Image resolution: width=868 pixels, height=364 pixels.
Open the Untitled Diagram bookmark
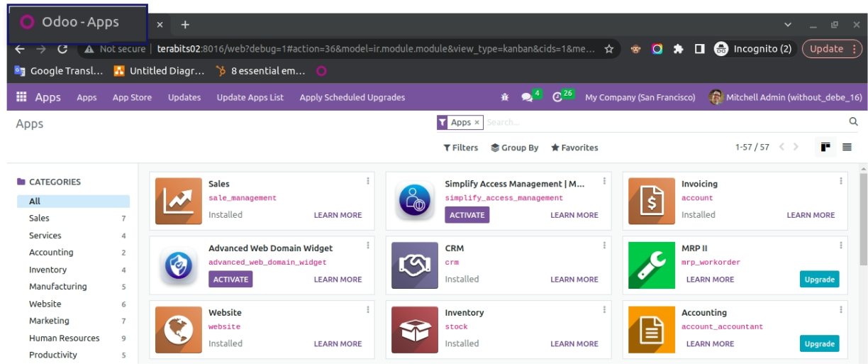[x=160, y=71]
